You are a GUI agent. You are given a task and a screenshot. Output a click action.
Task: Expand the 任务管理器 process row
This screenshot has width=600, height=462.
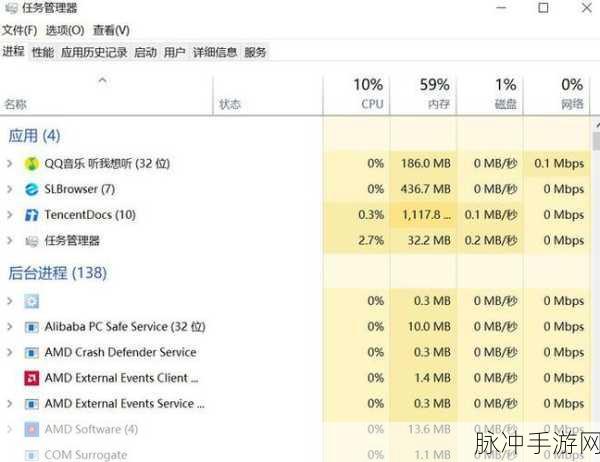[x=10, y=241]
